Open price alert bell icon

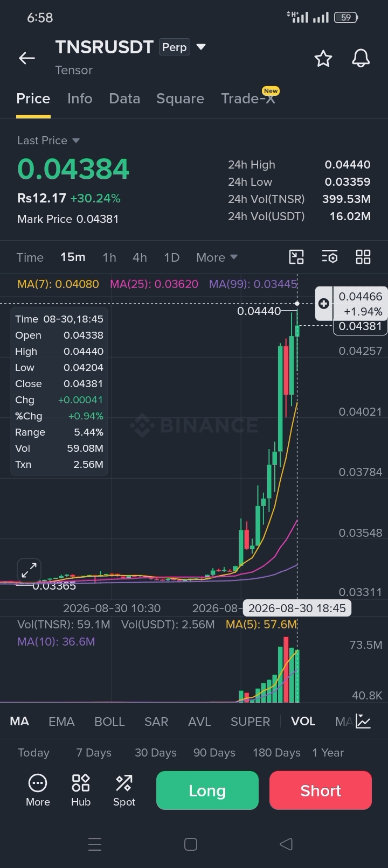pos(361,58)
